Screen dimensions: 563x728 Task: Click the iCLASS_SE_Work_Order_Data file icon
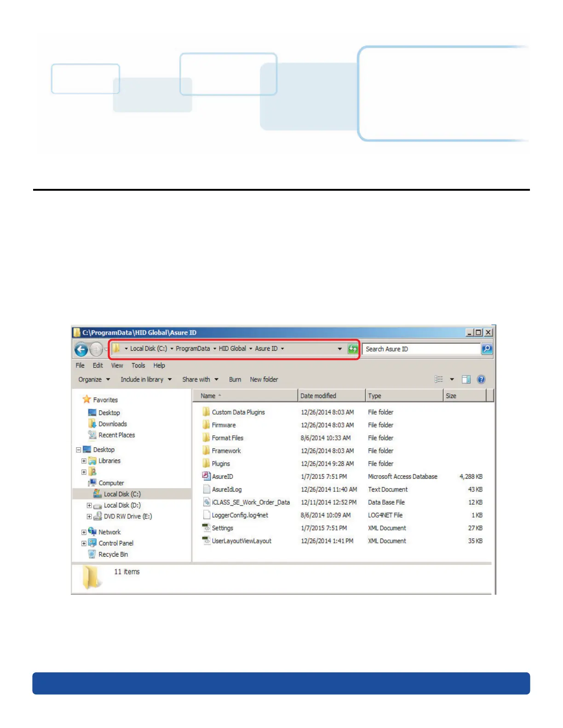click(207, 502)
